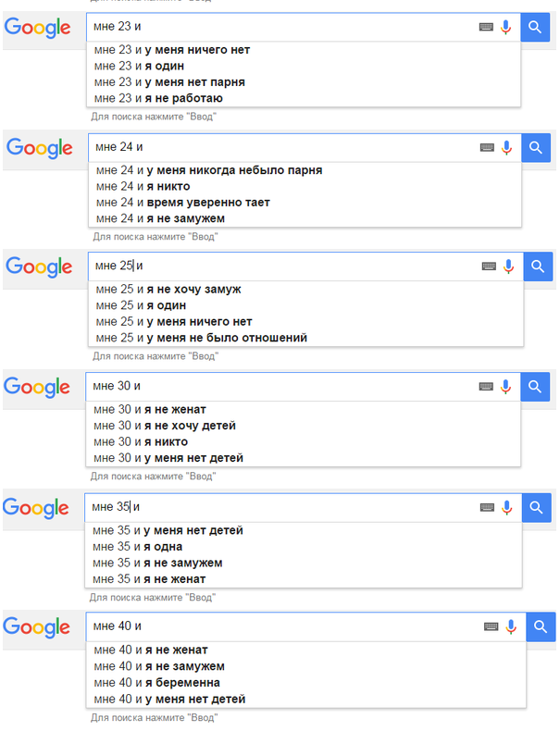
Task: Click the Google logo beside the "мне 23 и" search
Action: click(x=38, y=28)
